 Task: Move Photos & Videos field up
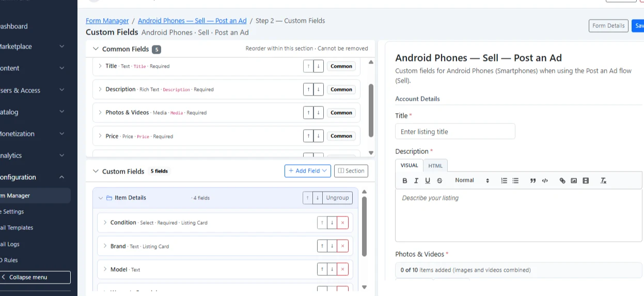[x=308, y=113]
